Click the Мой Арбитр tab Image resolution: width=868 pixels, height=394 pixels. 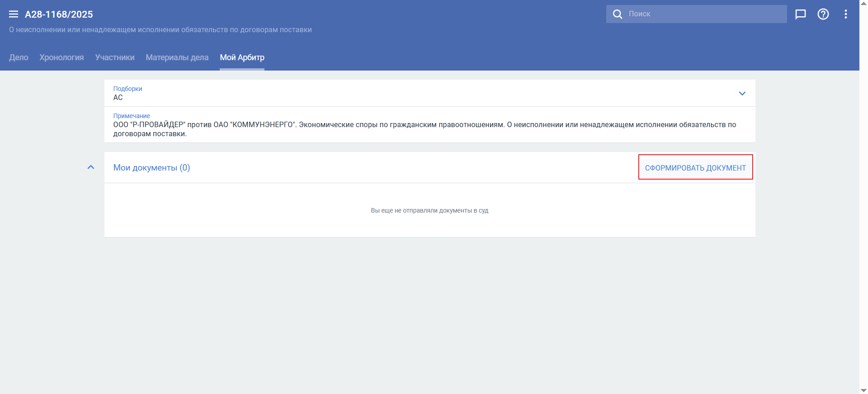(242, 57)
